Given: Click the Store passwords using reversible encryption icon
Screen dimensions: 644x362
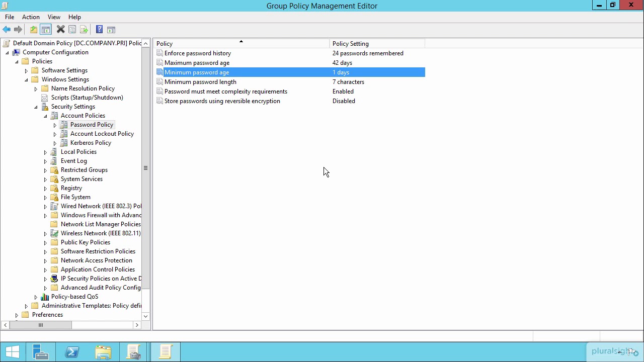Looking at the screenshot, I should click(159, 101).
